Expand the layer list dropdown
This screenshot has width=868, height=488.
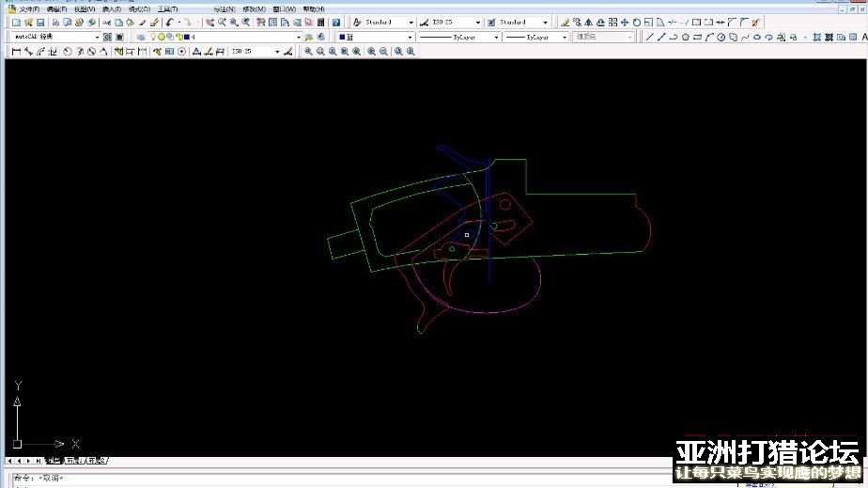pos(299,37)
